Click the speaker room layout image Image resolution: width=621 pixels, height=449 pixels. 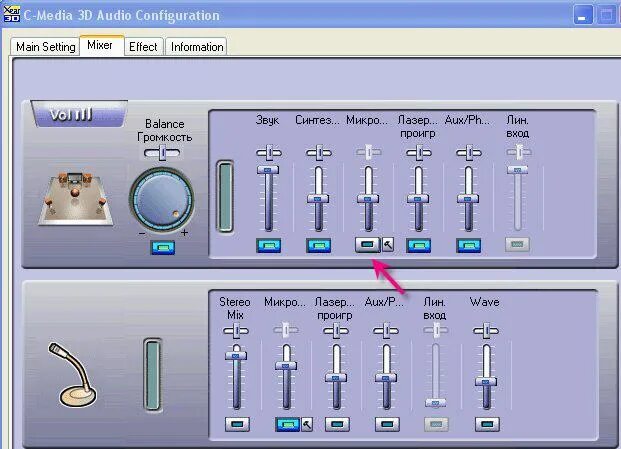coord(75,198)
